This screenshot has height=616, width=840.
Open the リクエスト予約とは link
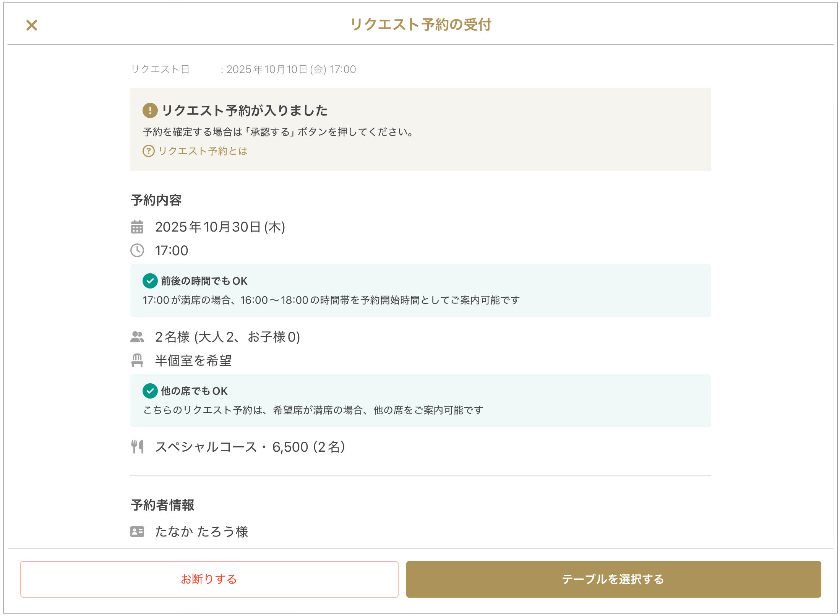[203, 151]
